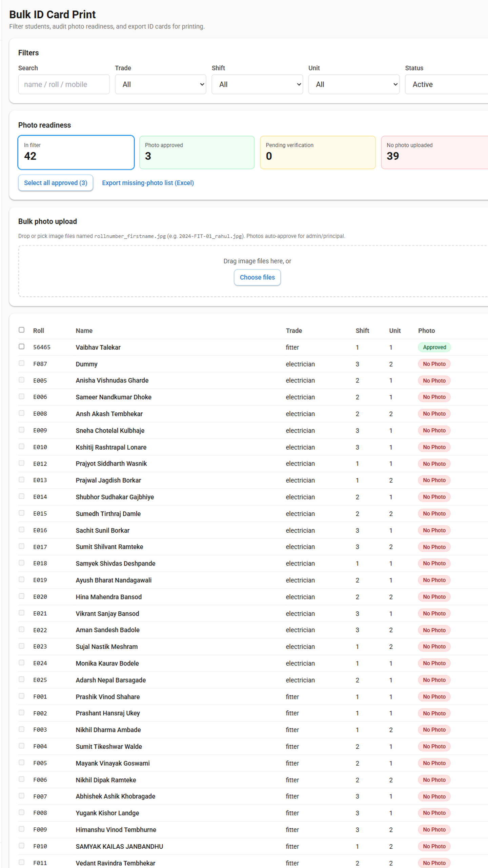The image size is (488, 868).
Task: Click the name Ayush Bharat Nandagawali
Action: [114, 580]
